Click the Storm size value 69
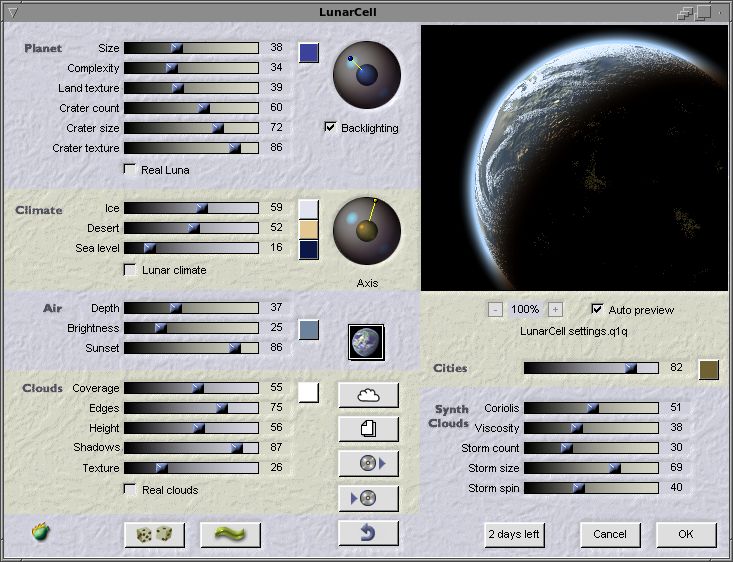This screenshot has width=733, height=562. pyautogui.click(x=676, y=467)
